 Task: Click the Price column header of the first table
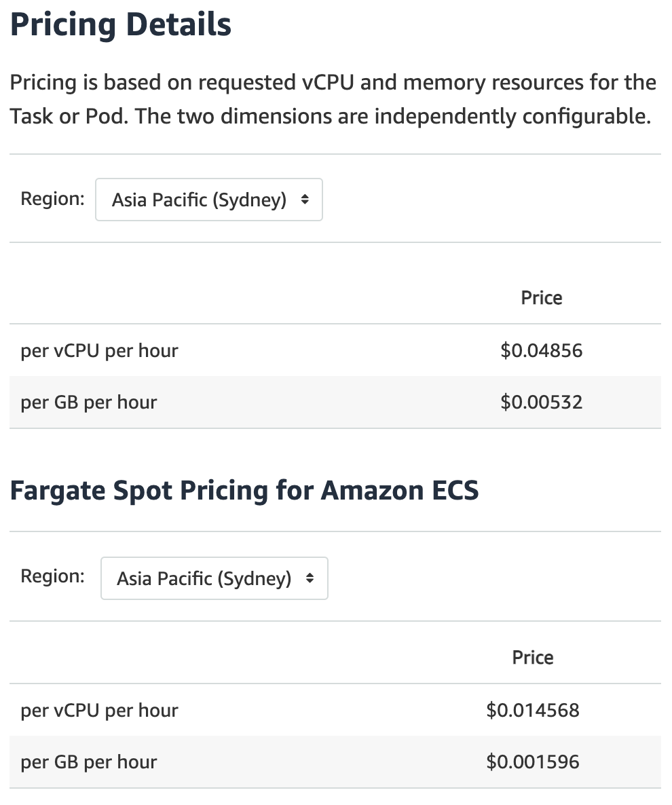pyautogui.click(x=542, y=298)
